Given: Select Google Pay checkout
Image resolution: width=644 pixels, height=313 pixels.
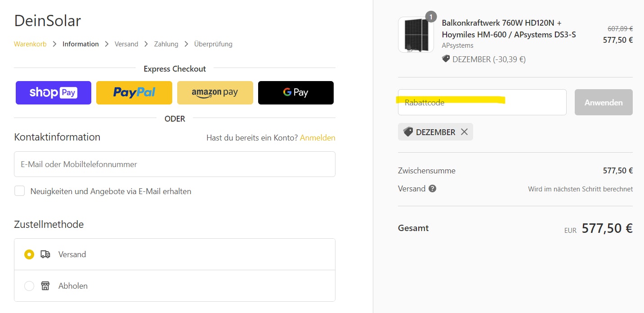Looking at the screenshot, I should tap(295, 92).
